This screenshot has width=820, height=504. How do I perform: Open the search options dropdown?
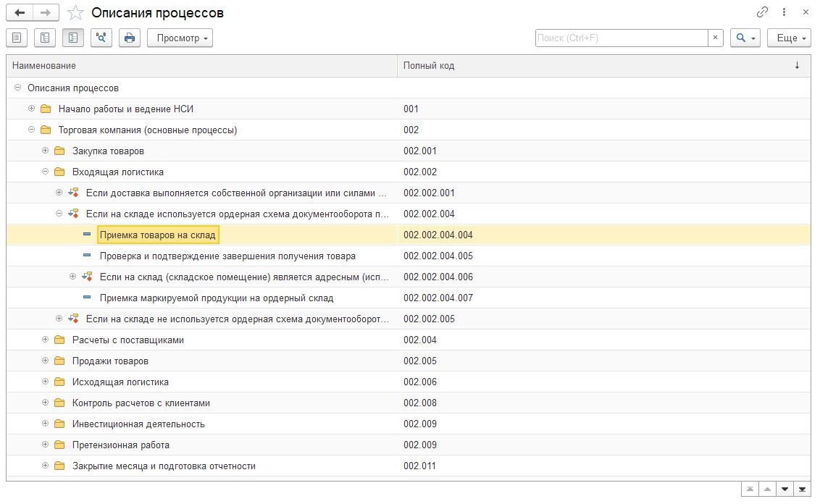pos(745,38)
